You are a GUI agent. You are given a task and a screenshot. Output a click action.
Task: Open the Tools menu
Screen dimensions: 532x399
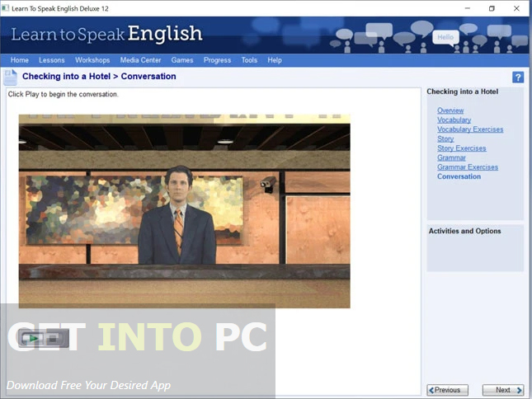click(x=249, y=60)
